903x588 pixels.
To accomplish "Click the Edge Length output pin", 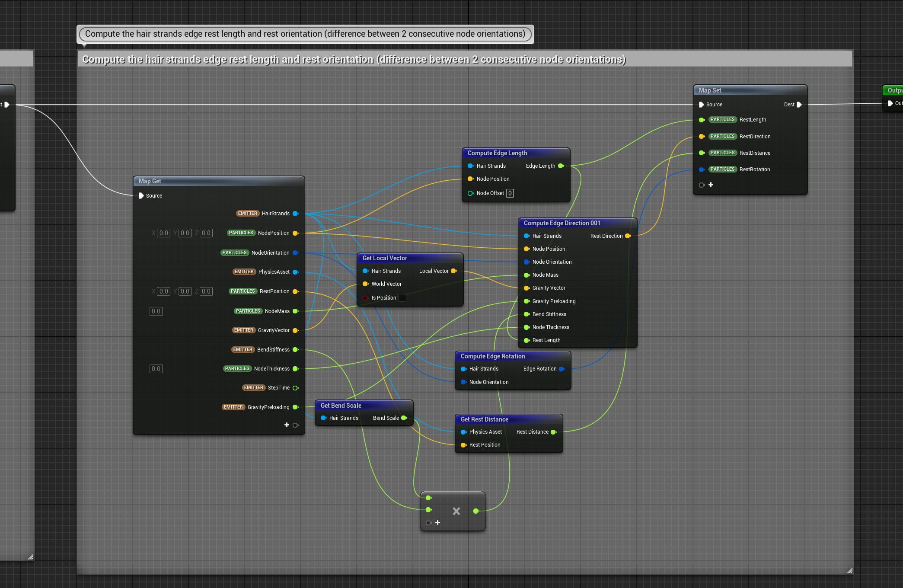I will pos(561,166).
